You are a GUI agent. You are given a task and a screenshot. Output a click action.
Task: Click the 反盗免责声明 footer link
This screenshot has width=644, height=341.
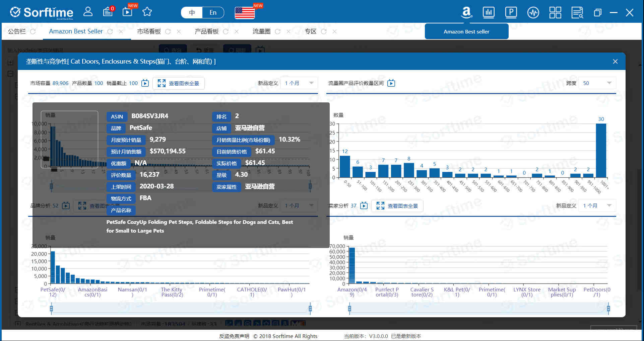click(234, 336)
